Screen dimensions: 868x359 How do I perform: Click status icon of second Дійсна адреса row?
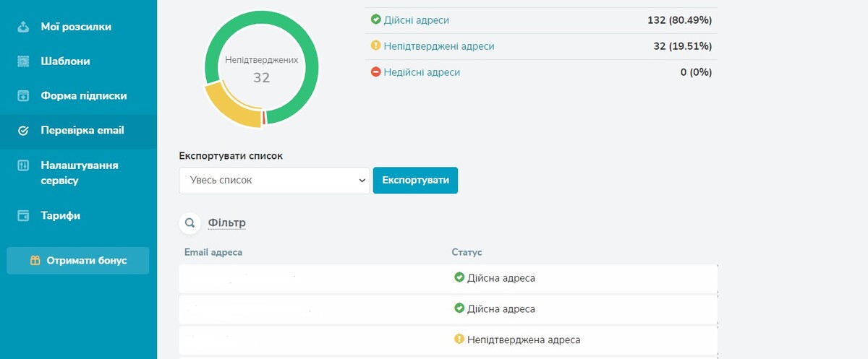click(459, 308)
